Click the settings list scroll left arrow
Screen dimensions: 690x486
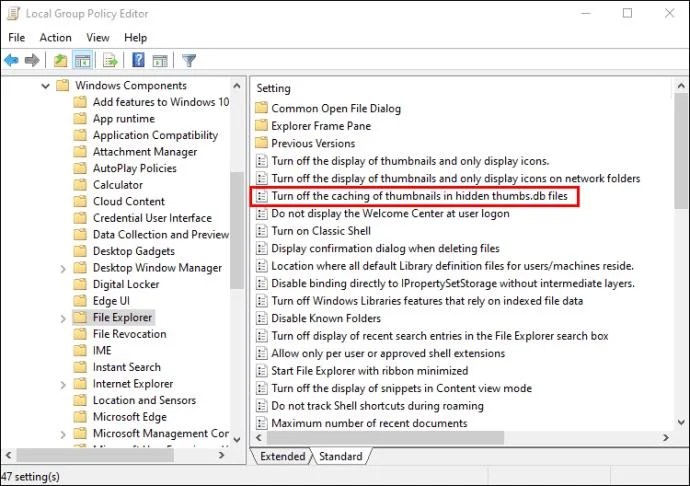[x=259, y=438]
